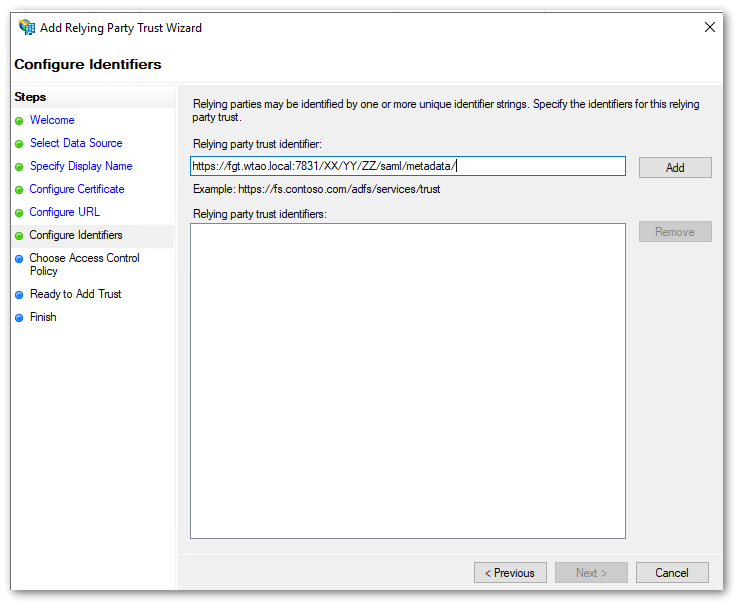Navigate to Configure URL step

[65, 212]
